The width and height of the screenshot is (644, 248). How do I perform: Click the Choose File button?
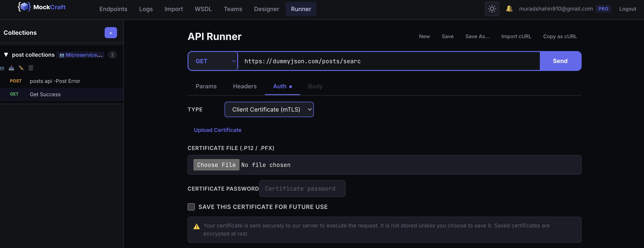tap(216, 165)
